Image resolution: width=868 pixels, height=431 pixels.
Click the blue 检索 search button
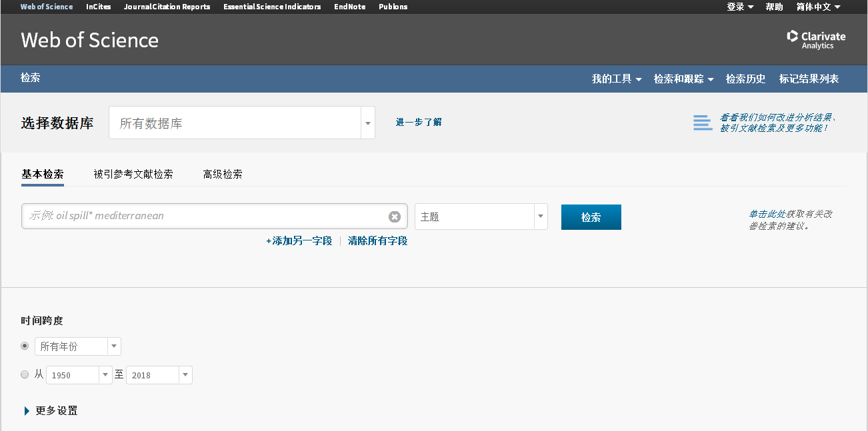click(591, 217)
